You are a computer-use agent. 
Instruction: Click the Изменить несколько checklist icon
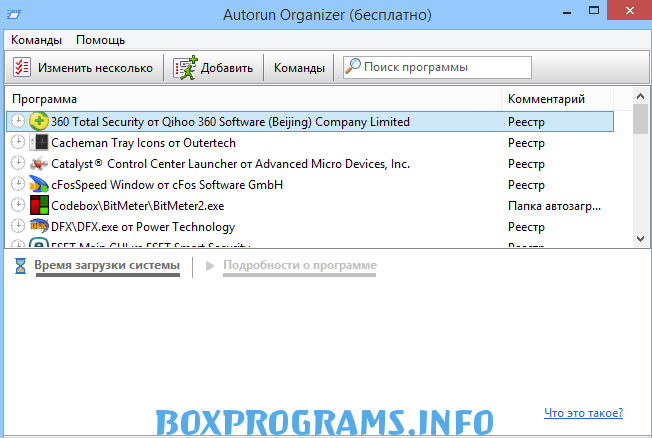click(22, 67)
